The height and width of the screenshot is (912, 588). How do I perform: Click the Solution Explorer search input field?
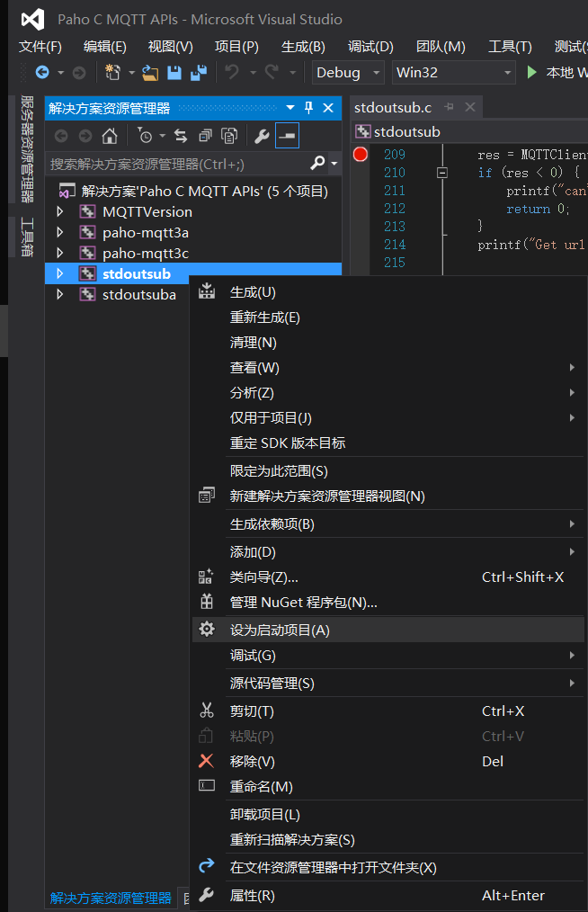pyautogui.click(x=177, y=164)
